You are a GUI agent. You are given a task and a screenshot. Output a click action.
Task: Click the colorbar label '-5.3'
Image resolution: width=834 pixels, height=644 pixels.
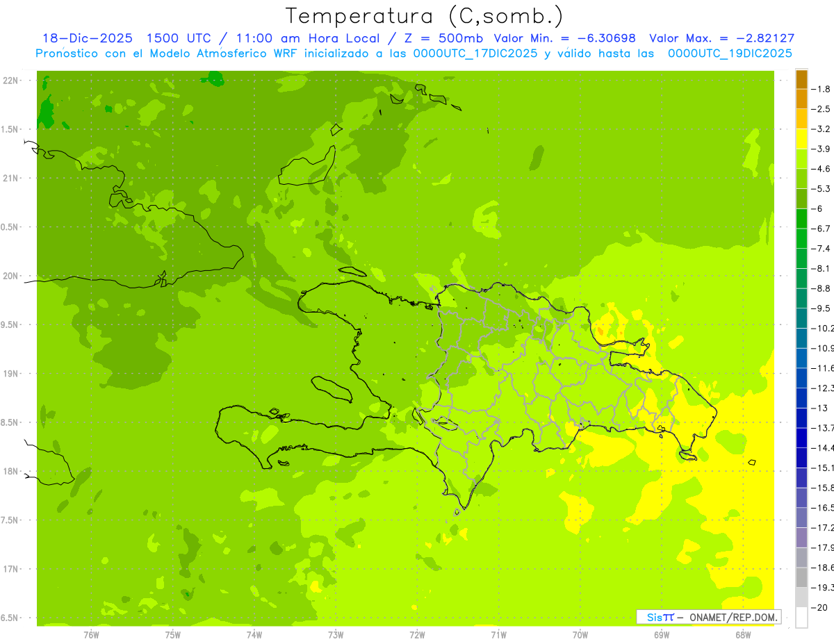[821, 189]
